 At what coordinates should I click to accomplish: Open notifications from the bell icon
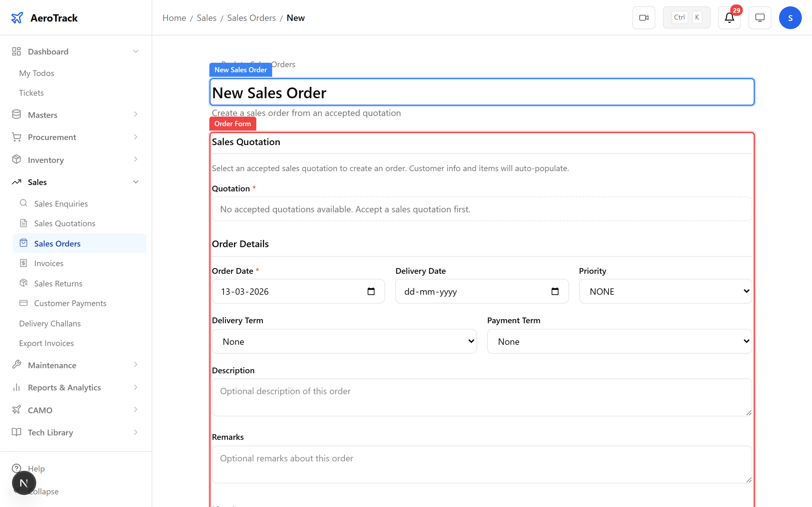tap(729, 18)
